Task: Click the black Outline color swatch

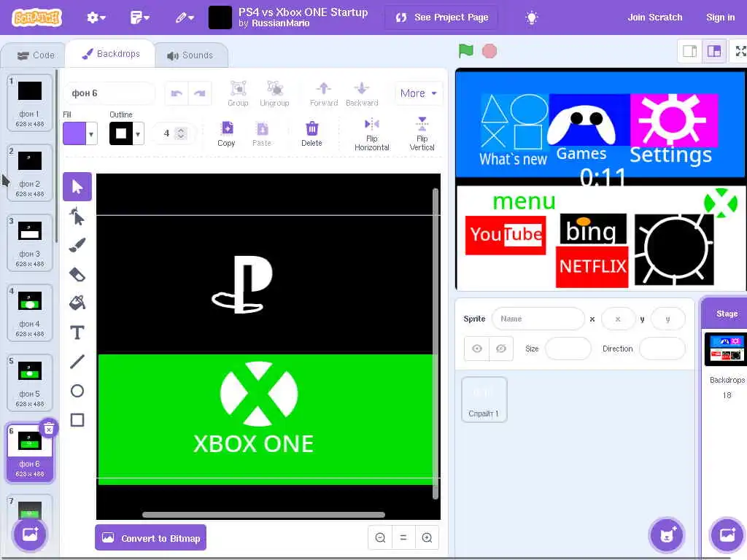Action: (x=121, y=134)
